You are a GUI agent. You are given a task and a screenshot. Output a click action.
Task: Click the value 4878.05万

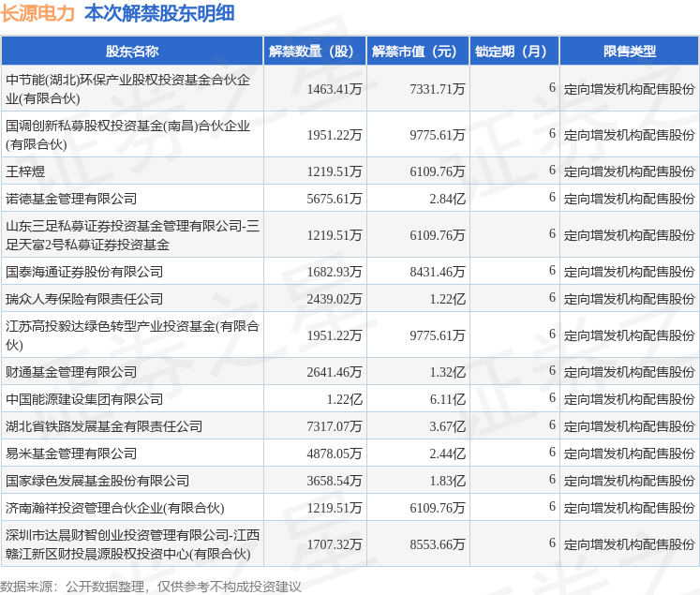coord(335,454)
